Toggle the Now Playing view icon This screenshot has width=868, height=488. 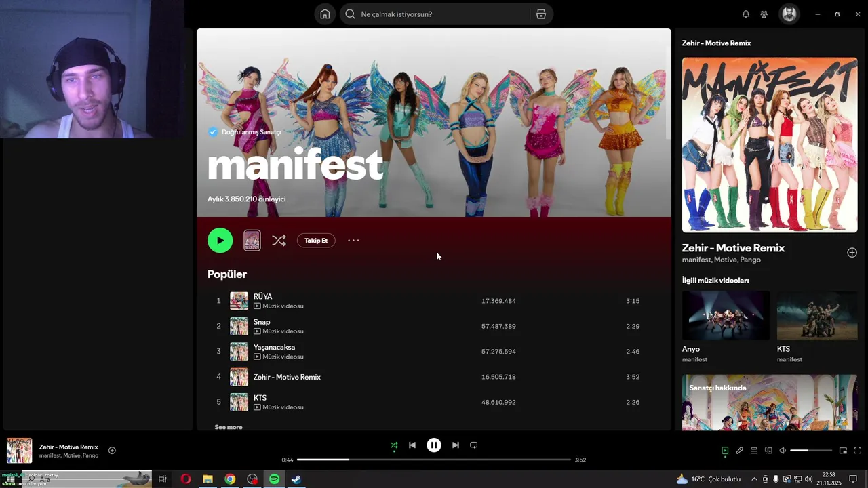coord(725,451)
